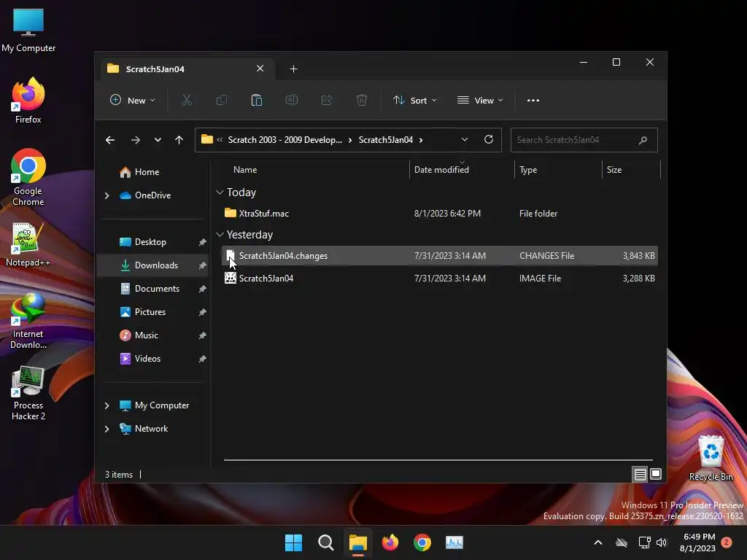Click Scratch 2003 - 2009 Develop... breadcrumb
747x560 pixels.
[x=285, y=139]
